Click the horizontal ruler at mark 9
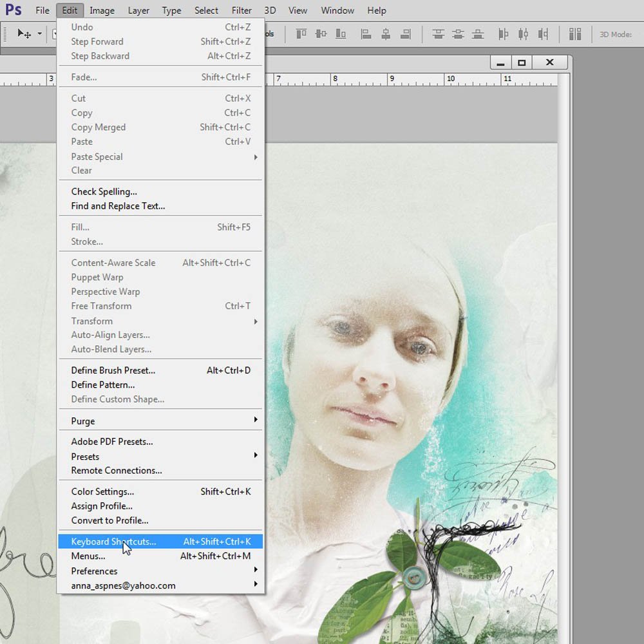Viewport: 644px width, 644px height. 392,79
